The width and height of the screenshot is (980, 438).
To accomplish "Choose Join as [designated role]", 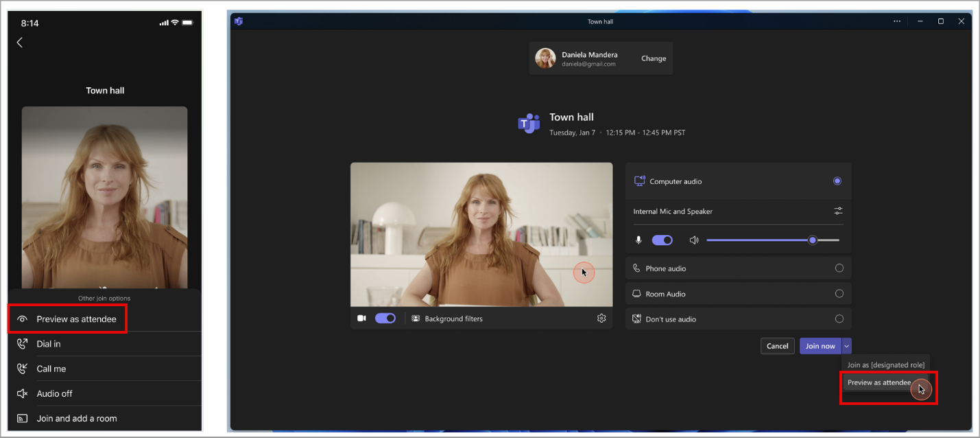I will tap(886, 365).
